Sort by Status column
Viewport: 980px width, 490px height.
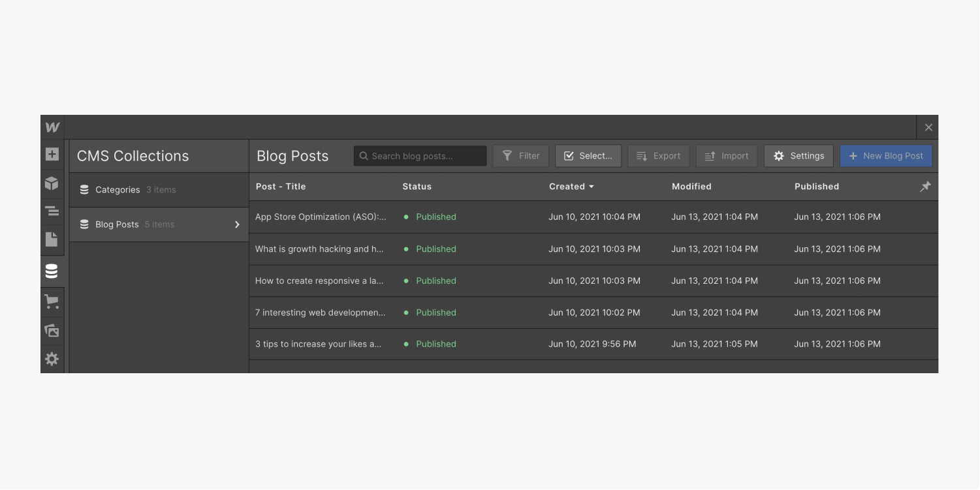[417, 187]
